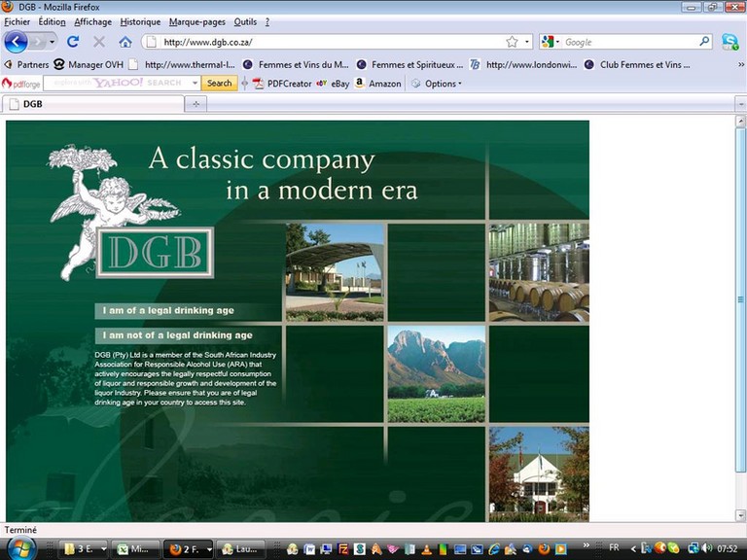
Task: Open the Historique menu
Action: pyautogui.click(x=140, y=21)
